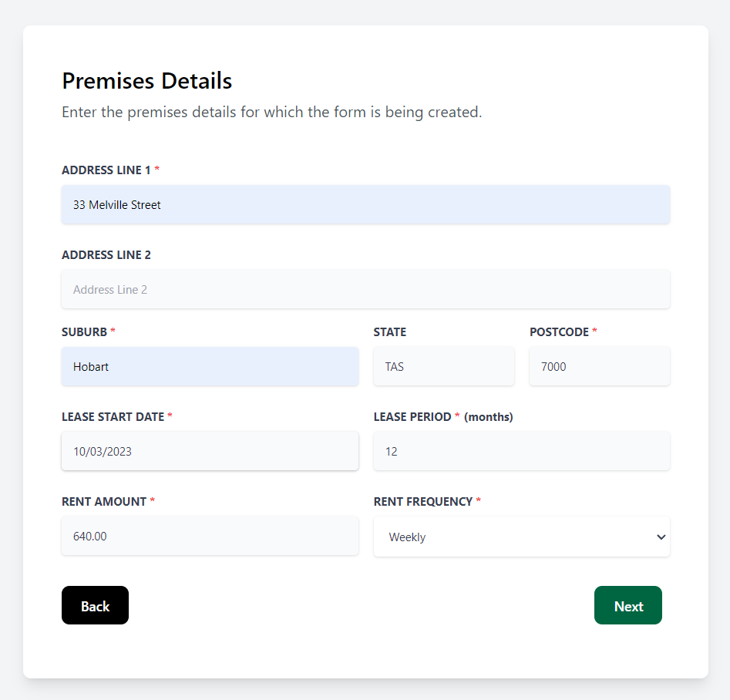Click the required asterisk next to Suburb
This screenshot has width=730, height=700.
click(x=113, y=331)
